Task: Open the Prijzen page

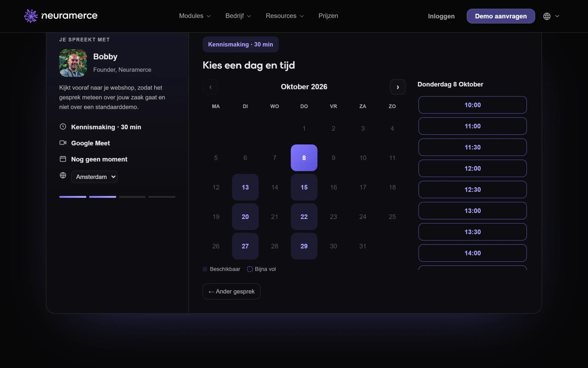Action: pos(328,16)
